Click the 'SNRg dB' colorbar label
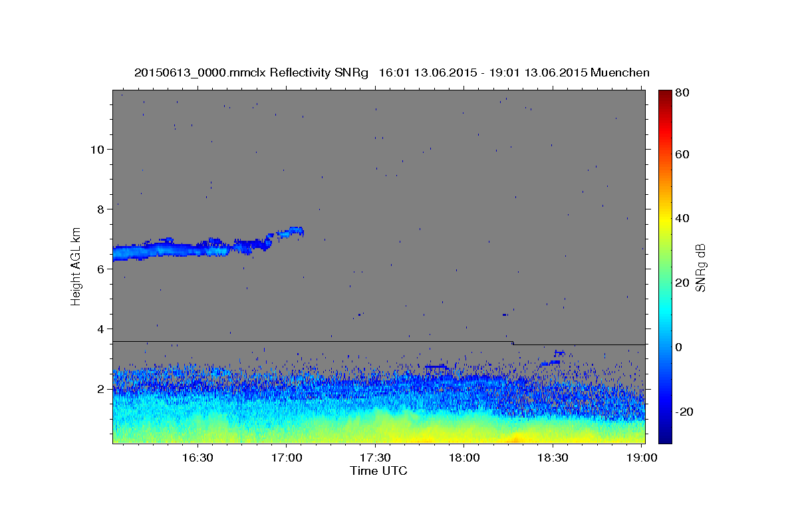 [x=700, y=268]
